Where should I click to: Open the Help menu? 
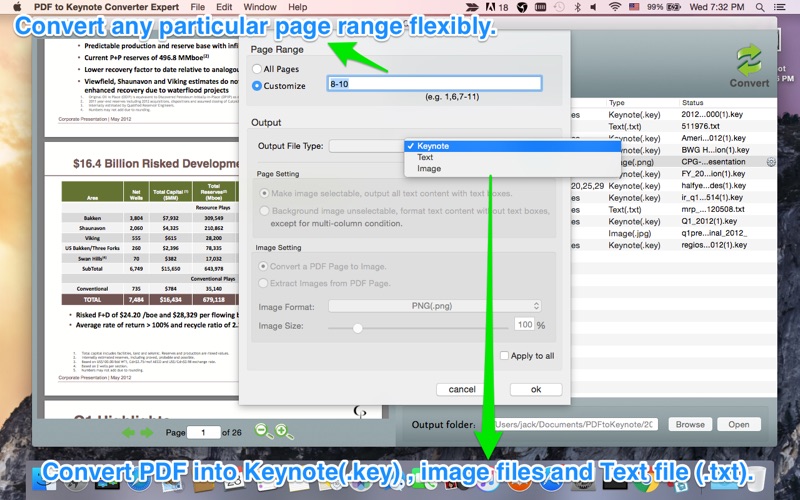tap(297, 7)
